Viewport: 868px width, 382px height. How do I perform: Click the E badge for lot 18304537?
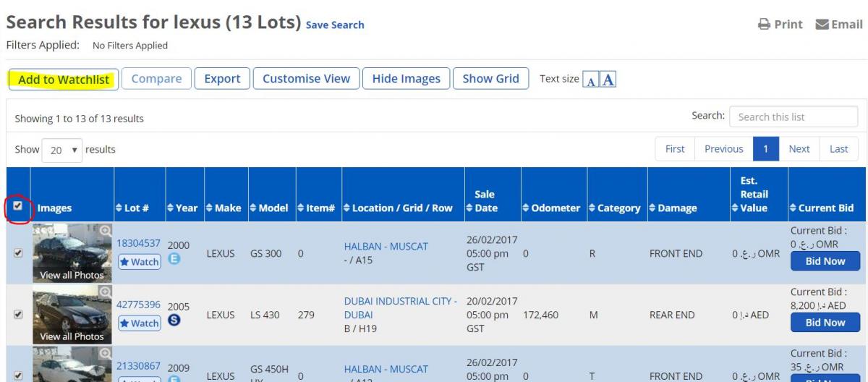point(175,260)
